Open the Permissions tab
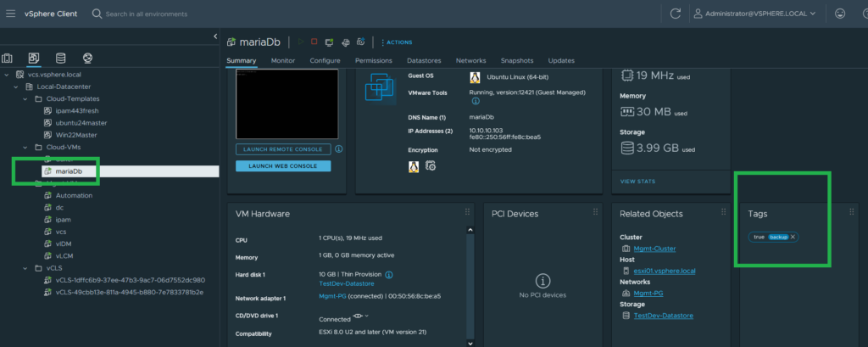This screenshot has height=347, width=868. tap(374, 60)
